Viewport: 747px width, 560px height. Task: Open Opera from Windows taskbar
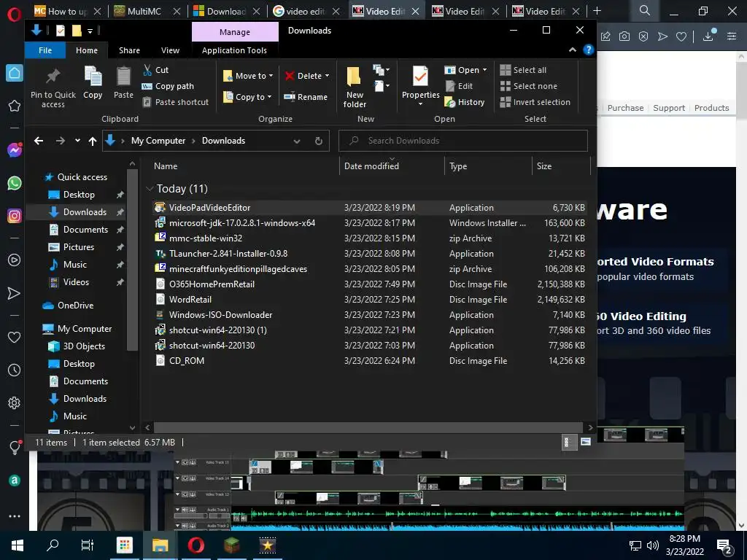point(196,545)
